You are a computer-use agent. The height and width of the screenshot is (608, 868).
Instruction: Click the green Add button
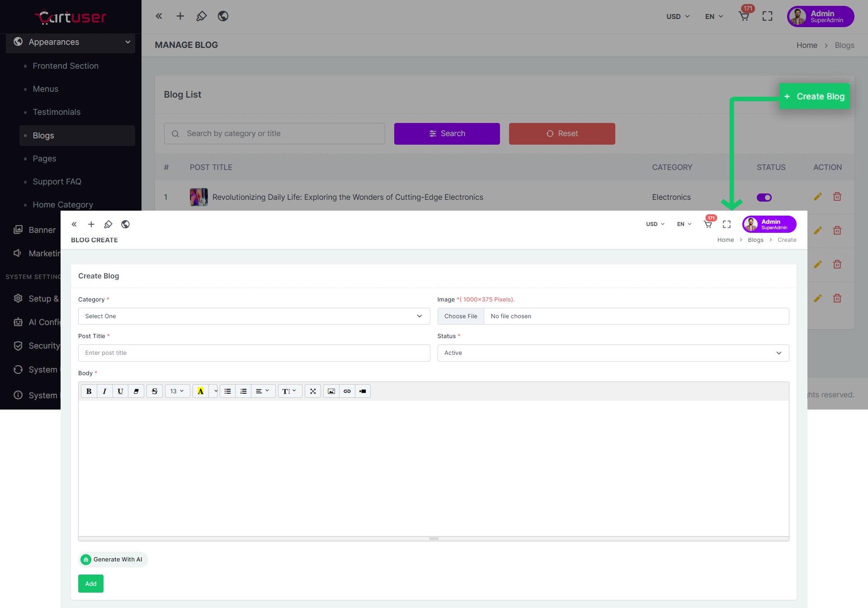tap(91, 584)
